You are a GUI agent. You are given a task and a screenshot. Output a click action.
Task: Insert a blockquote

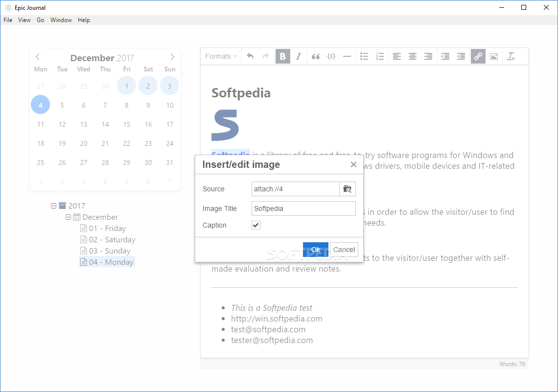point(316,56)
